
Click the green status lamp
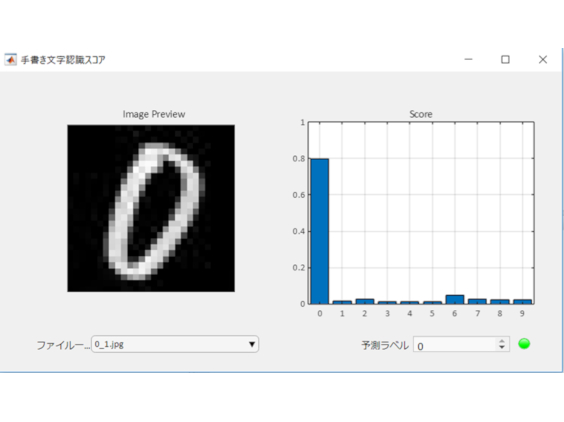[x=524, y=344]
